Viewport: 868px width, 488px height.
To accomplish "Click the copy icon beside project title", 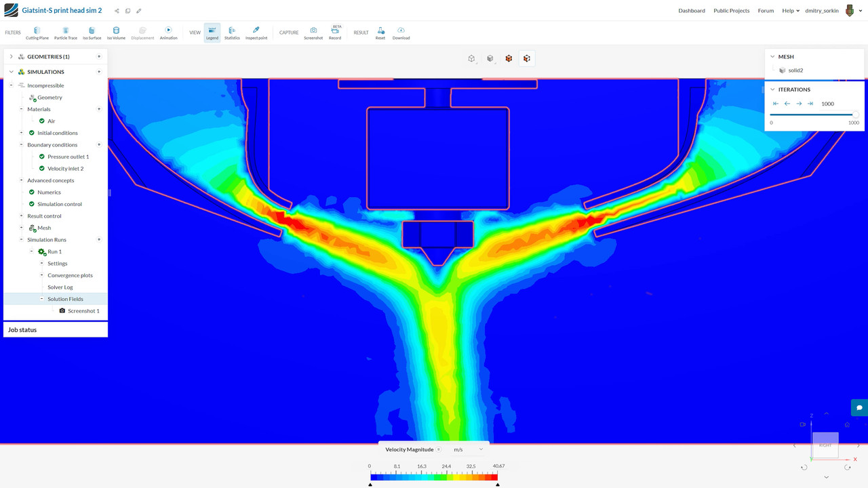I will click(127, 11).
